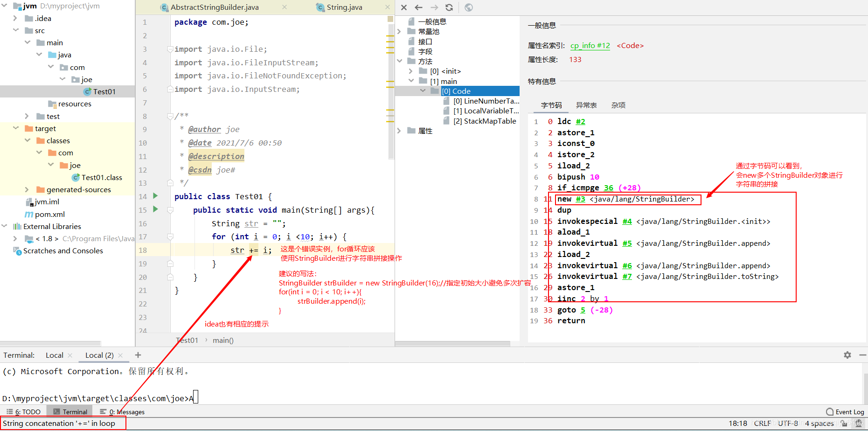
Task: Open the Terminal tool window button
Action: pos(70,412)
